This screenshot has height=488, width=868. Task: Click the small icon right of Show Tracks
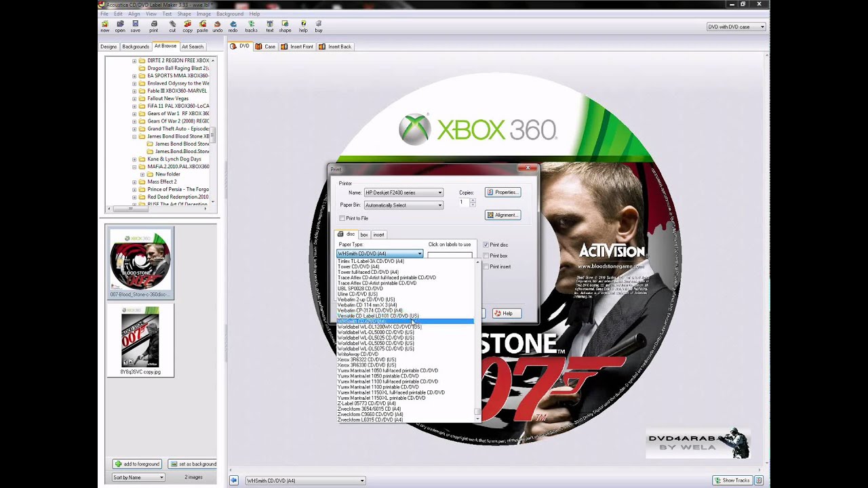[x=759, y=481]
